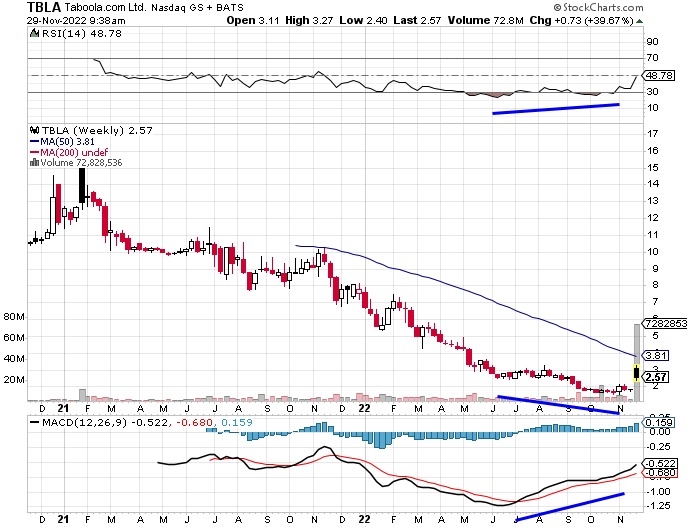This screenshot has height=529, width=691.
Task: Click the RSI(14) 48.78 legend text
Action: pyautogui.click(x=82, y=34)
